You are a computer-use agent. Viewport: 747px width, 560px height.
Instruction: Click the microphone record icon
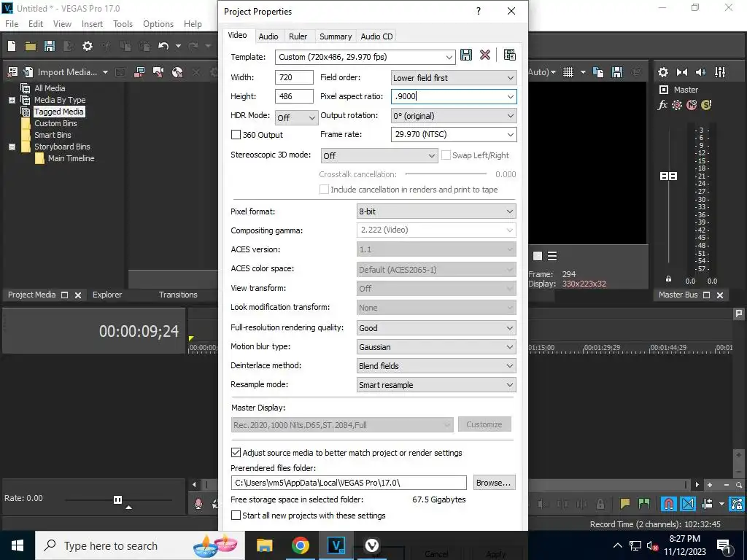click(198, 504)
